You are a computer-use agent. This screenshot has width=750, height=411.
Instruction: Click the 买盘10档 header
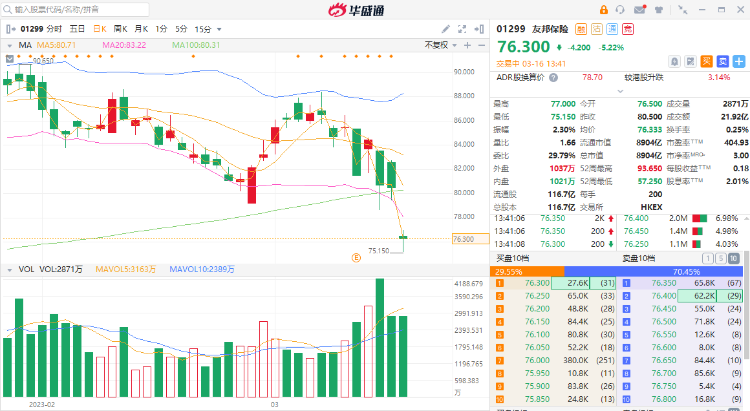pyautogui.click(x=512, y=258)
